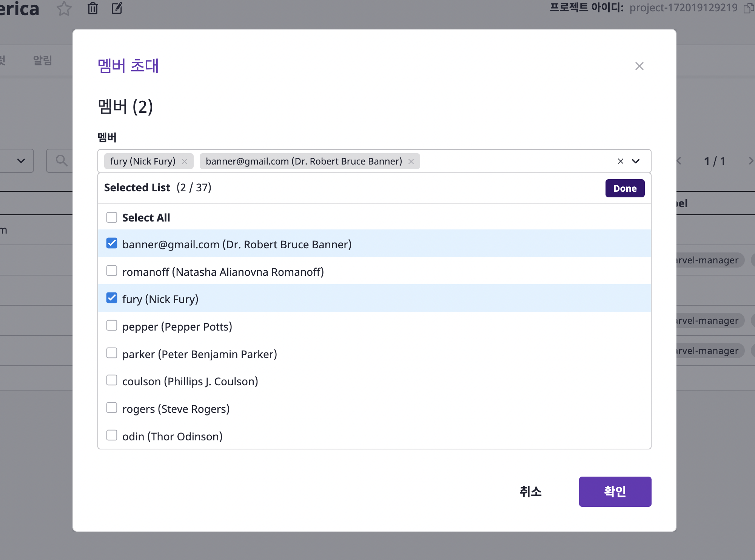This screenshot has width=755, height=560.
Task: Click the 취소 cancel button
Action: 530,491
